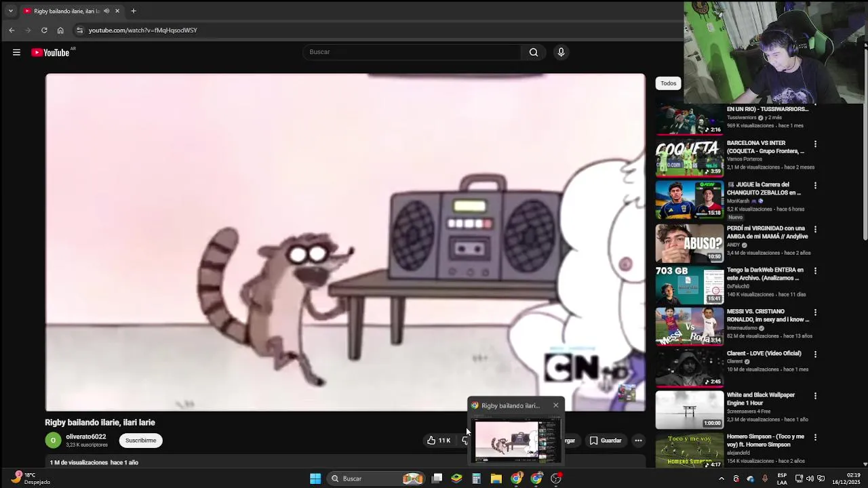Open the more actions ellipsis under video
This screenshot has height=488, width=868.
pyautogui.click(x=638, y=441)
